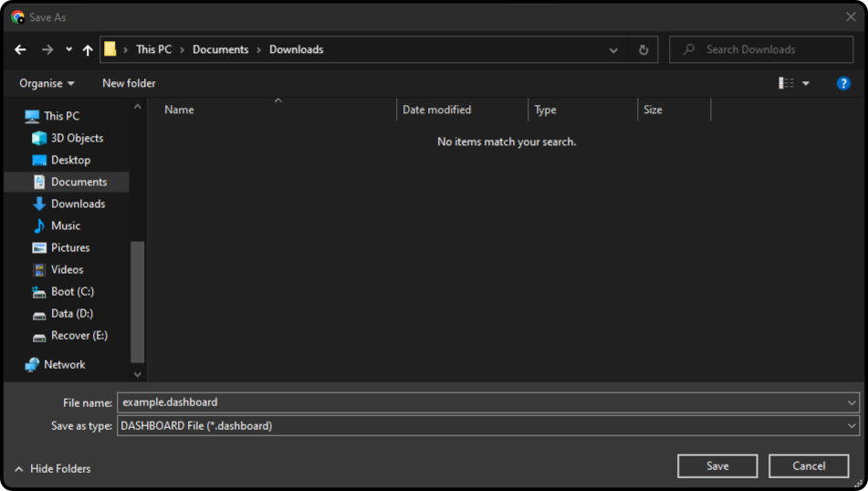Open Boot (C:) drive

(x=72, y=292)
